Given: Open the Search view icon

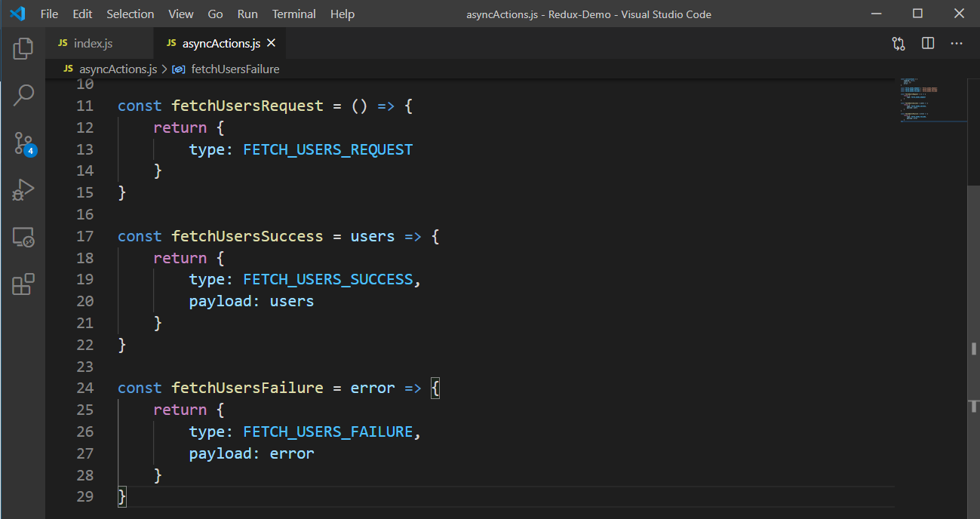Looking at the screenshot, I should (23, 95).
